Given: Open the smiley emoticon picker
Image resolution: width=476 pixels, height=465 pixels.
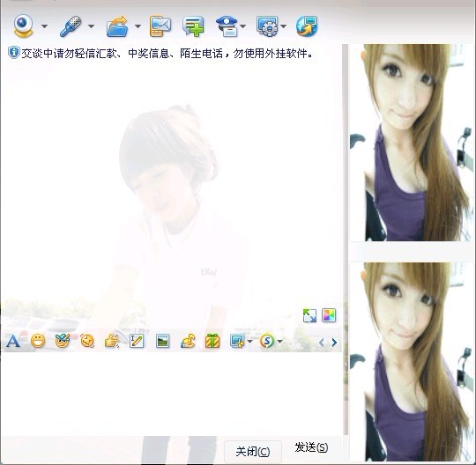Looking at the screenshot, I should coord(38,341).
